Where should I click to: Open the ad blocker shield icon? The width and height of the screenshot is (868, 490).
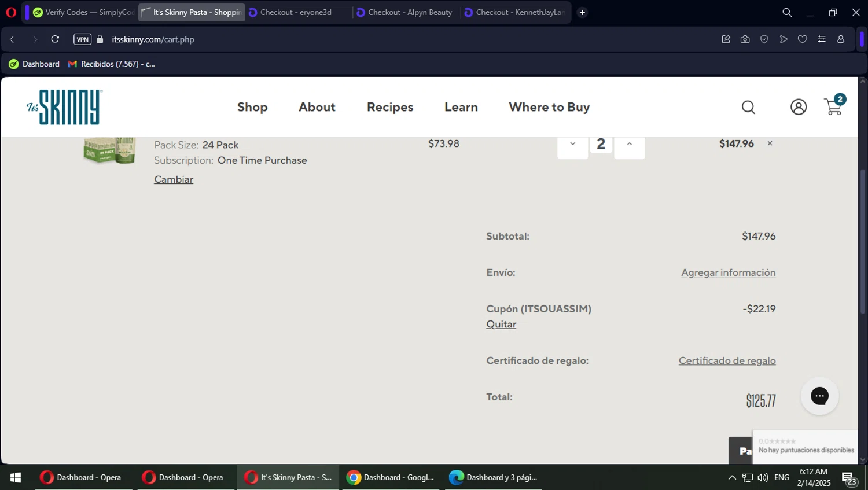[x=764, y=39]
